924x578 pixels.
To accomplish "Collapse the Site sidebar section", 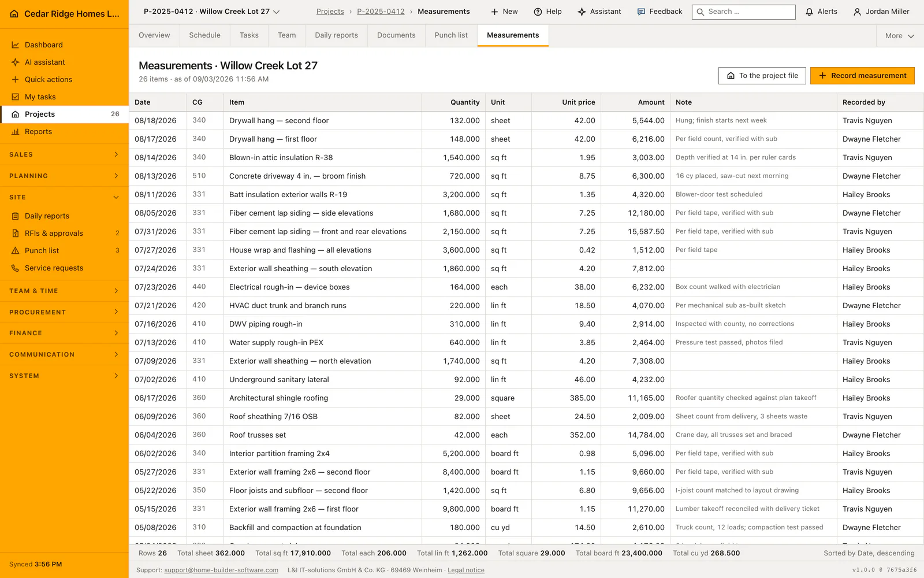I will pos(64,197).
